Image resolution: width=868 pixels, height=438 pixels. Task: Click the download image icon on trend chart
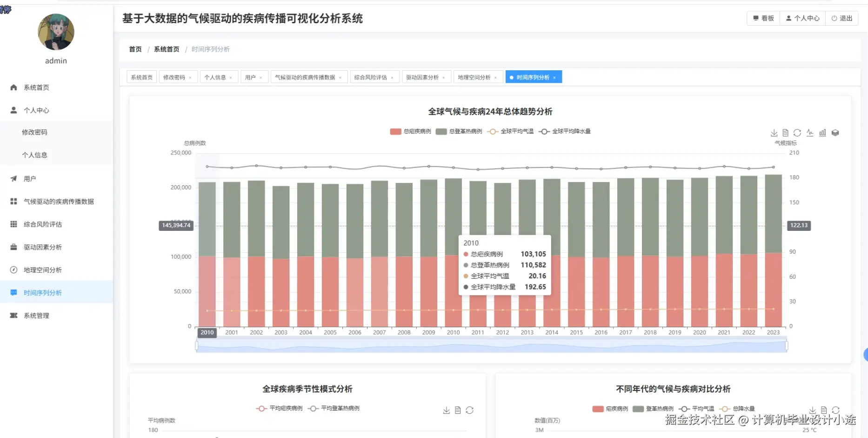(774, 133)
